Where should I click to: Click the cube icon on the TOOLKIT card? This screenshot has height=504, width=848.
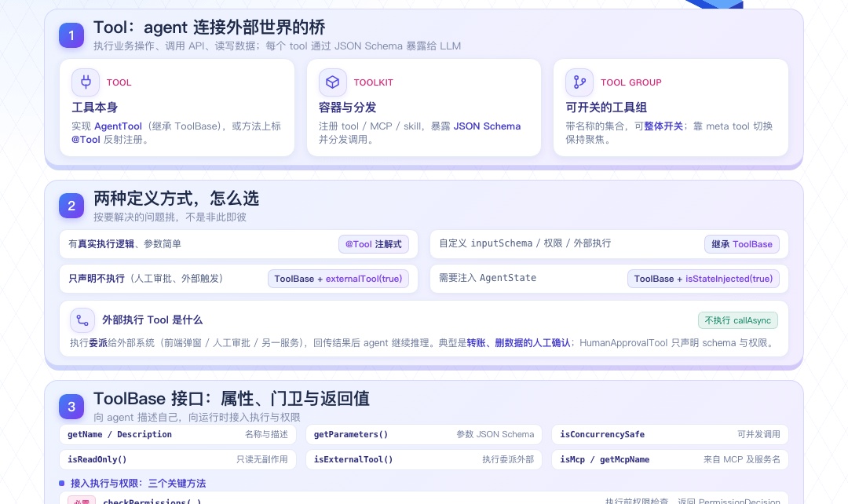click(333, 82)
